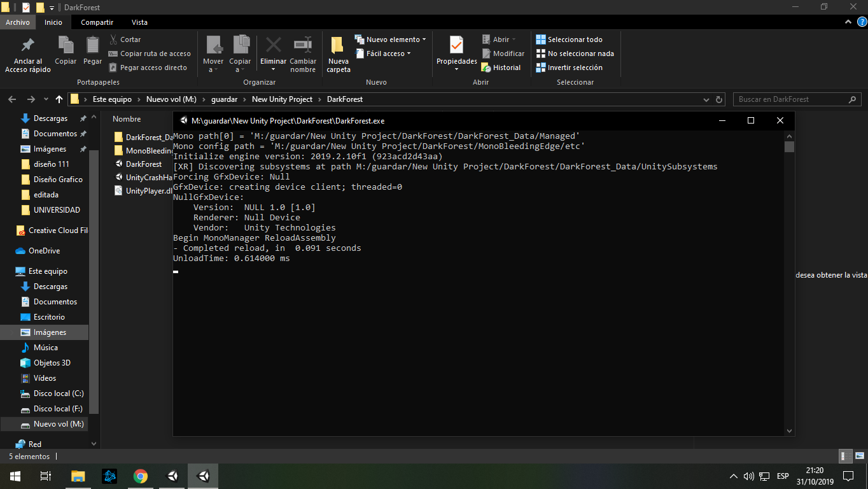This screenshot has width=868, height=489.
Task: Show hidden tray icons chevron
Action: click(733, 476)
